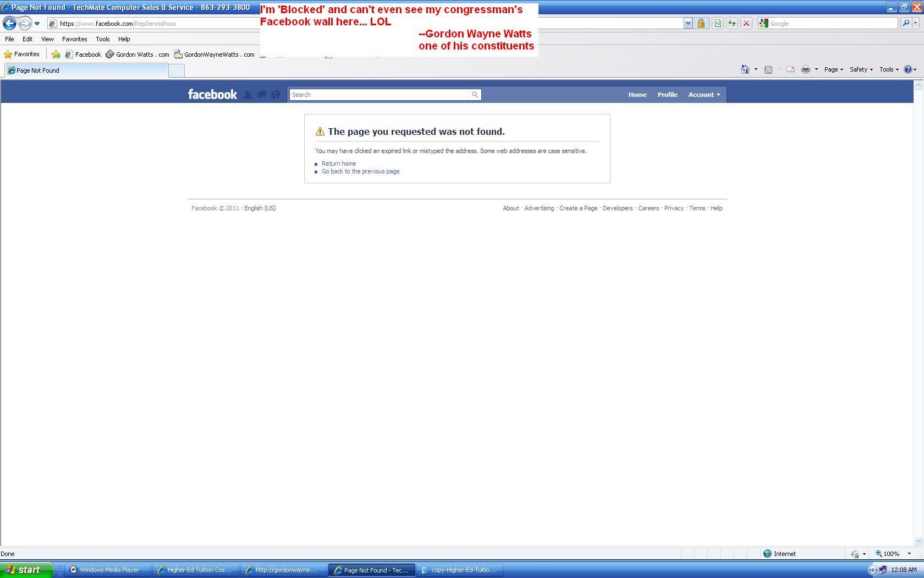Expand the address bar history dropdown
This screenshot has width=924, height=578.
687,23
